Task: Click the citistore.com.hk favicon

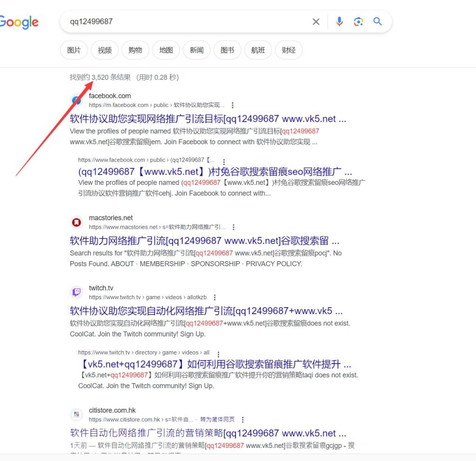Action: (76, 415)
